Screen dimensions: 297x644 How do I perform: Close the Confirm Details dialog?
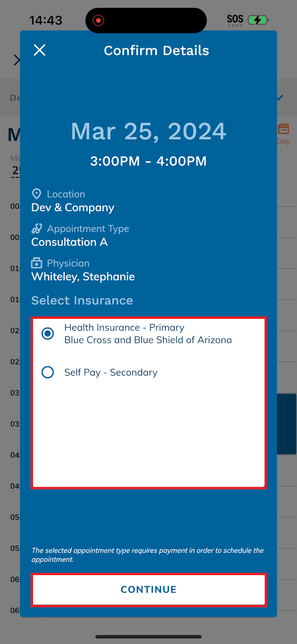click(39, 50)
